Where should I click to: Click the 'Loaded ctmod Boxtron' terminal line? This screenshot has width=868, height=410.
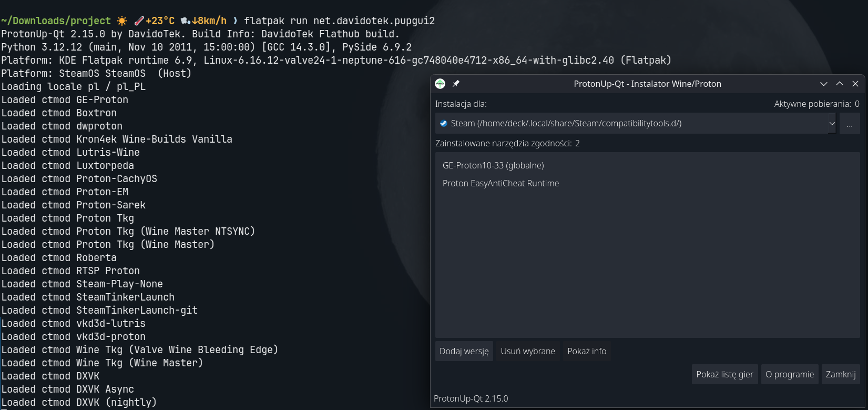click(59, 113)
